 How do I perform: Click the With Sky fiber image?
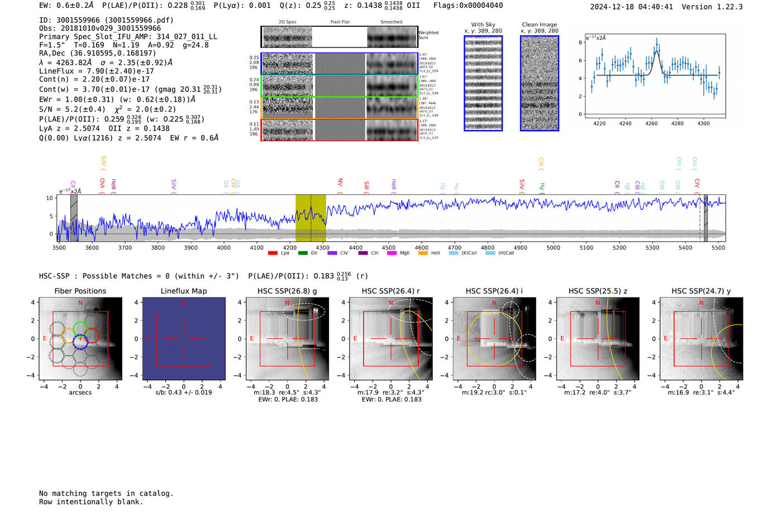point(483,83)
